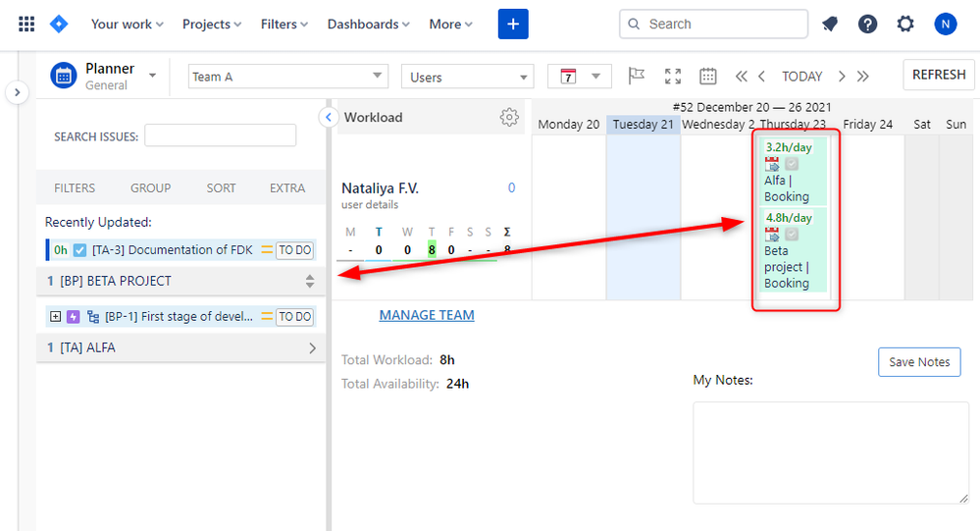Click calendar icon in Alfa Booking card
Image resolution: width=980 pixels, height=531 pixels.
click(772, 164)
